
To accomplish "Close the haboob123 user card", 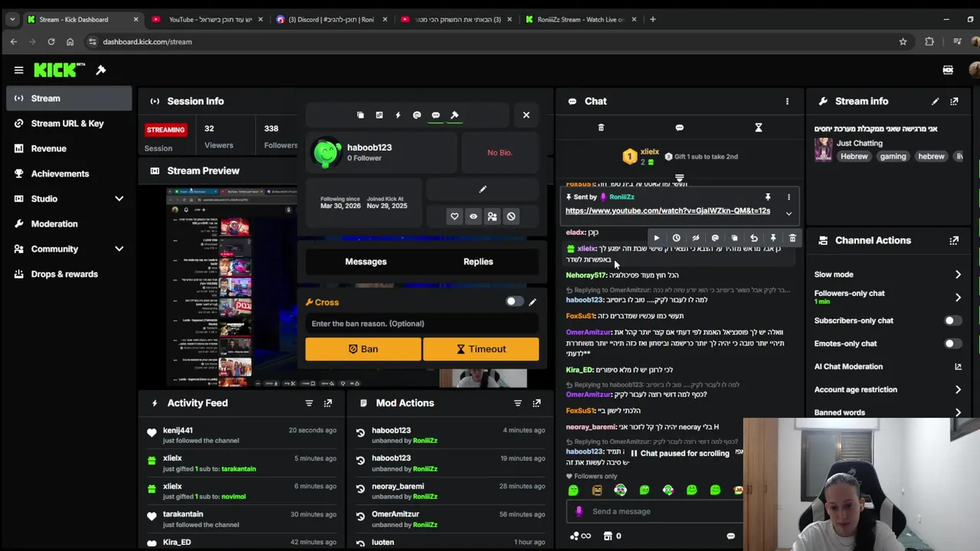I will [526, 115].
